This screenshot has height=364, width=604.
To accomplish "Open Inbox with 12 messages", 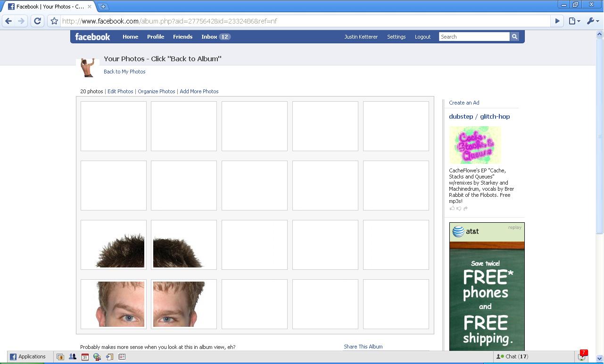I will point(215,37).
